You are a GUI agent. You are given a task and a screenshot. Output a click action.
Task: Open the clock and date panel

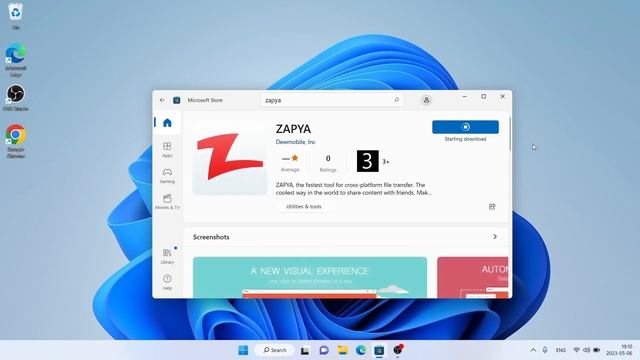click(619, 350)
